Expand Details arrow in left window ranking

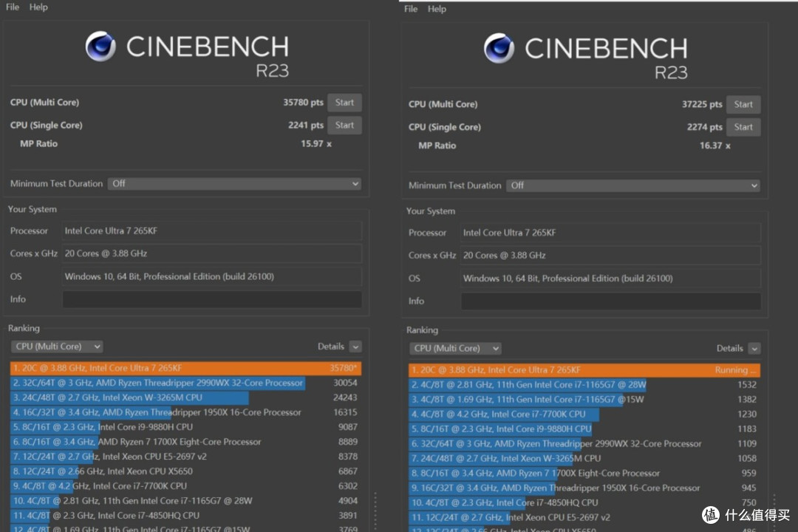[x=355, y=347]
